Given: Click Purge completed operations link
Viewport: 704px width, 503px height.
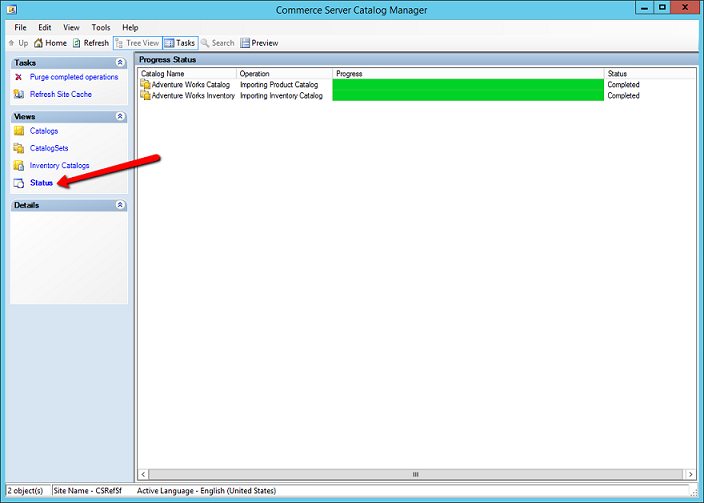Looking at the screenshot, I should (x=73, y=77).
